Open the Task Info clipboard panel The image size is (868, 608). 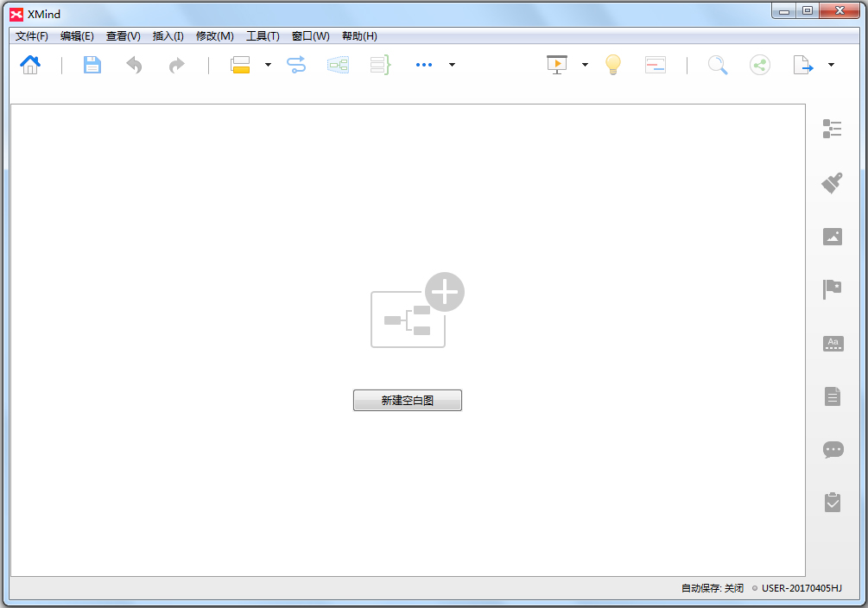pos(832,502)
